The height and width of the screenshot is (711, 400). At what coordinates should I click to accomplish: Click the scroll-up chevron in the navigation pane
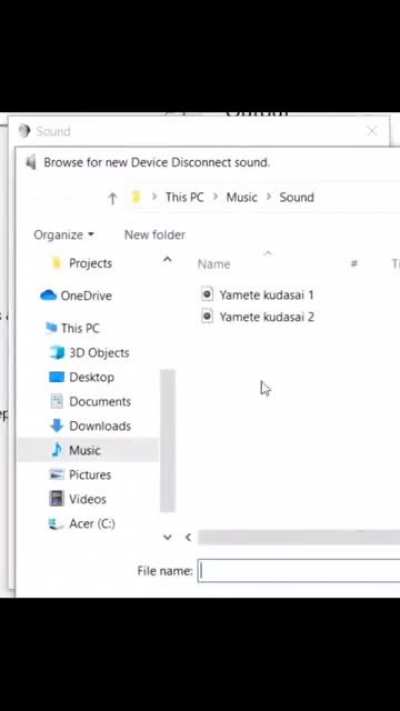[x=167, y=259]
